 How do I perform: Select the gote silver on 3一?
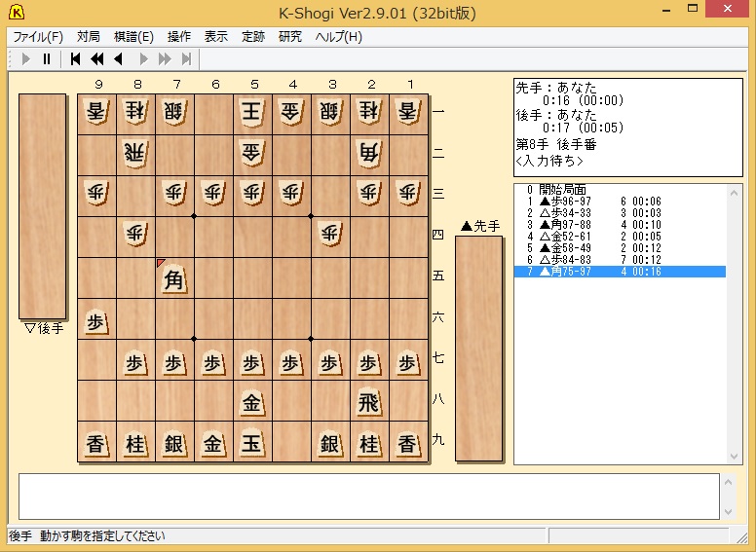330,114
